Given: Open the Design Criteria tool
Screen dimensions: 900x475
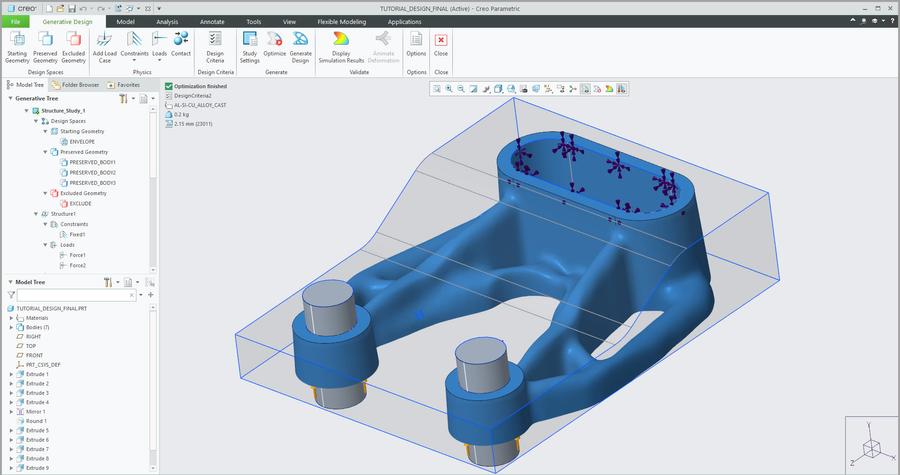Looking at the screenshot, I should pos(215,47).
